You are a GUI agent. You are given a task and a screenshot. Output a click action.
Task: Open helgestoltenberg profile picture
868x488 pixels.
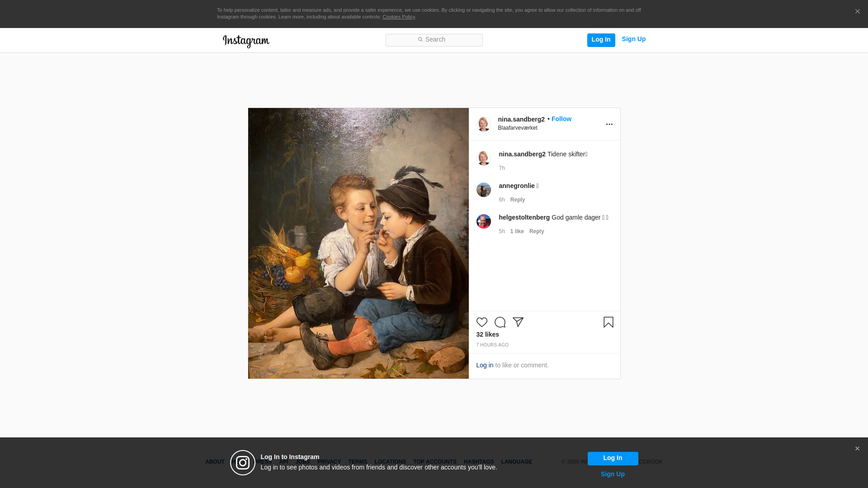pyautogui.click(x=484, y=221)
